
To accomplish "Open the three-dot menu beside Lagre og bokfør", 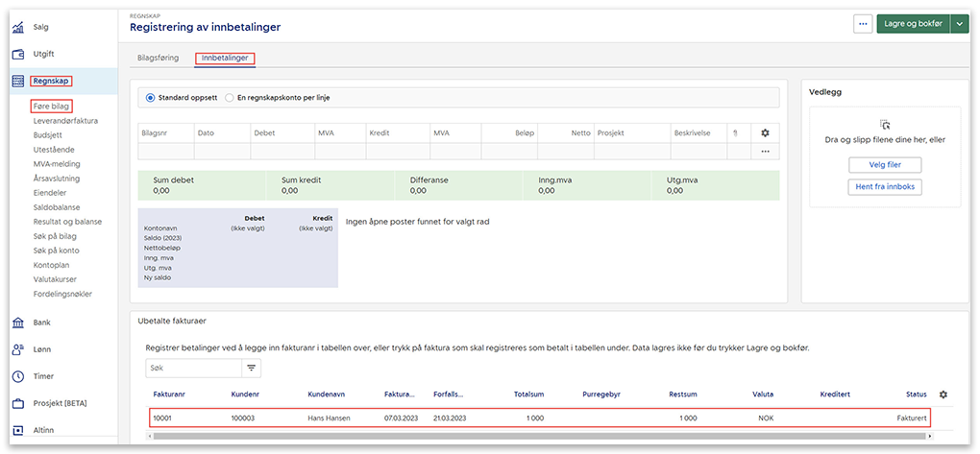I will (x=863, y=24).
